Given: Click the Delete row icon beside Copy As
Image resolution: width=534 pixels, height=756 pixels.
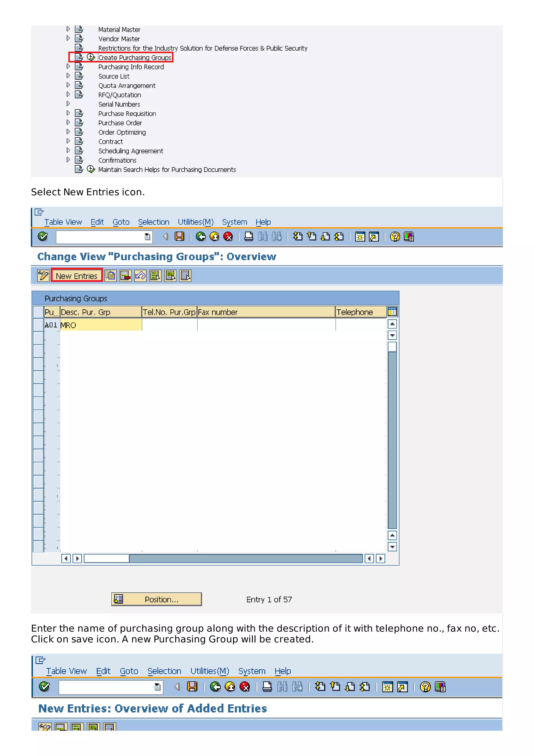Looking at the screenshot, I should tap(125, 275).
